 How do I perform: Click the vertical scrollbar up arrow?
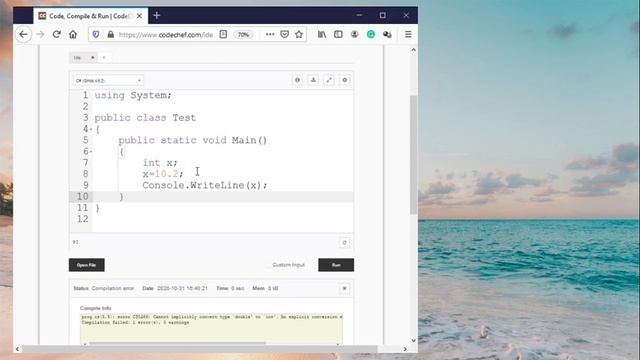413,50
